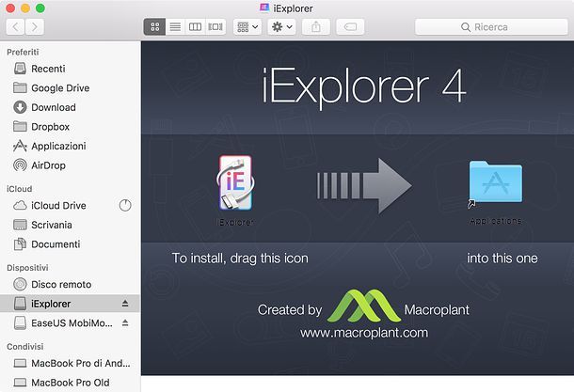
Task: Close the Finder window
Action: point(10,8)
